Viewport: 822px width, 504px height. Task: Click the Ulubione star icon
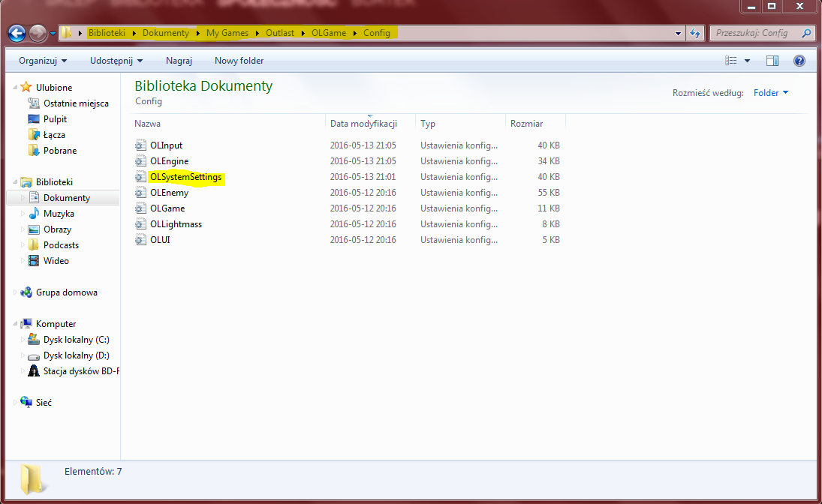26,87
